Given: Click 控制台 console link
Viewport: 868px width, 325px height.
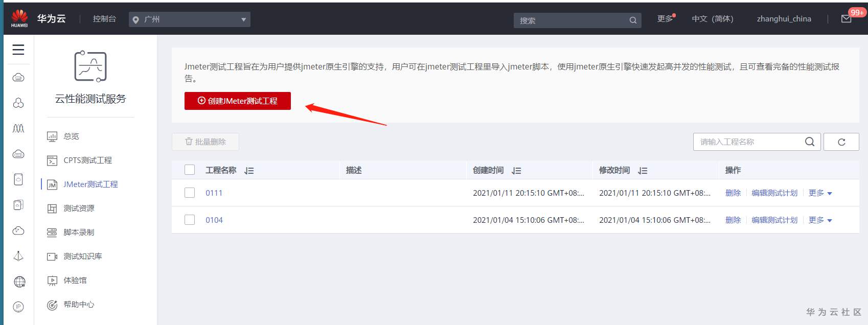Looking at the screenshot, I should (x=104, y=19).
